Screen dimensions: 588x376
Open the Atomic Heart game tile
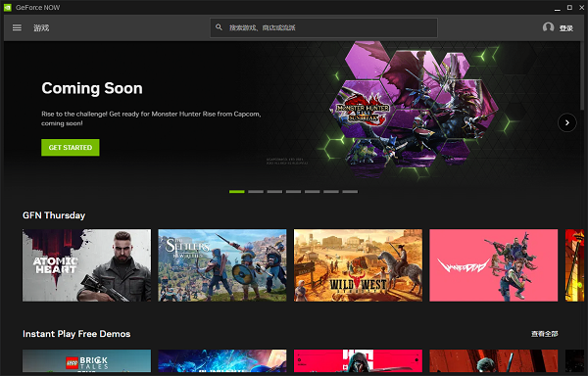click(x=86, y=265)
